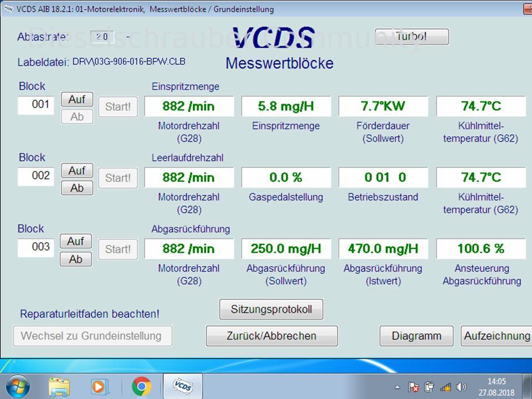Screen dimensions: 532x399
Task: Click Block 003 number field
Action: 36,248
